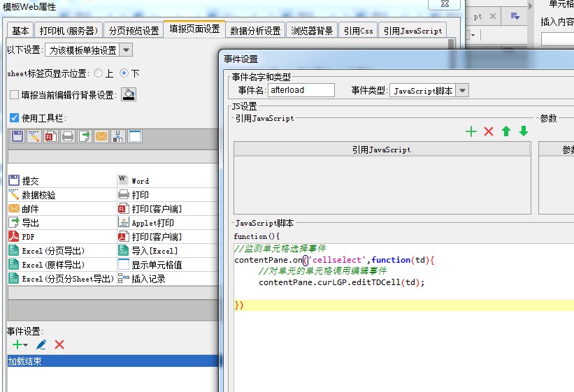Select sheet tab position 下 radio button

click(124, 73)
